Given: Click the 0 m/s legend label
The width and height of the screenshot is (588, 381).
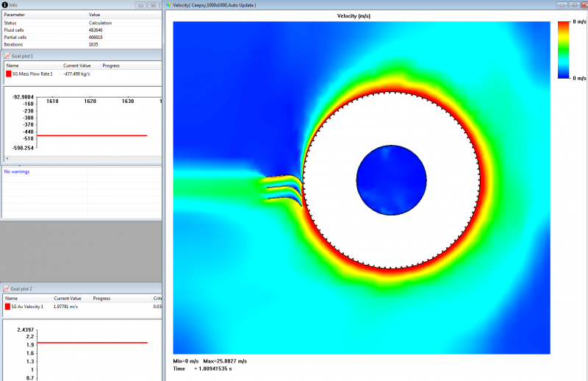Looking at the screenshot, I should 579,78.
